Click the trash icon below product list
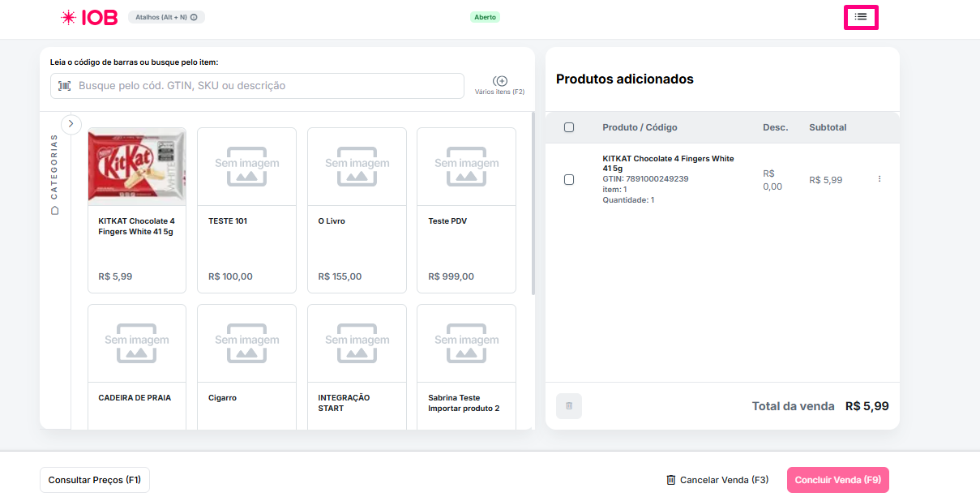 (x=569, y=405)
